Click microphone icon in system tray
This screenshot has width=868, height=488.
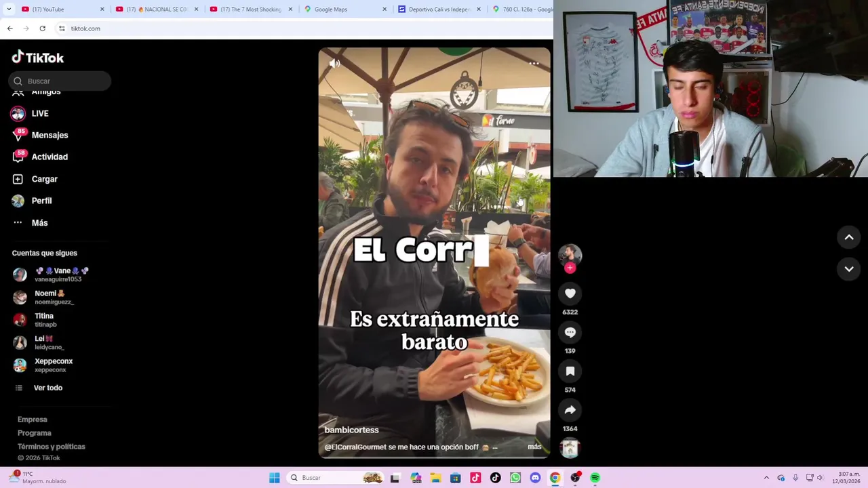pyautogui.click(x=795, y=478)
